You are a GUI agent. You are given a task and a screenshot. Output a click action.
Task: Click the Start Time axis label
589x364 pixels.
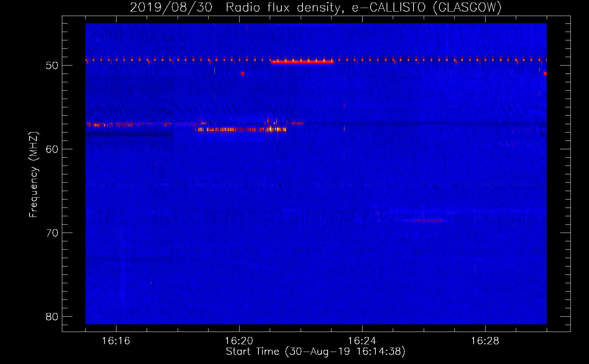click(x=316, y=352)
